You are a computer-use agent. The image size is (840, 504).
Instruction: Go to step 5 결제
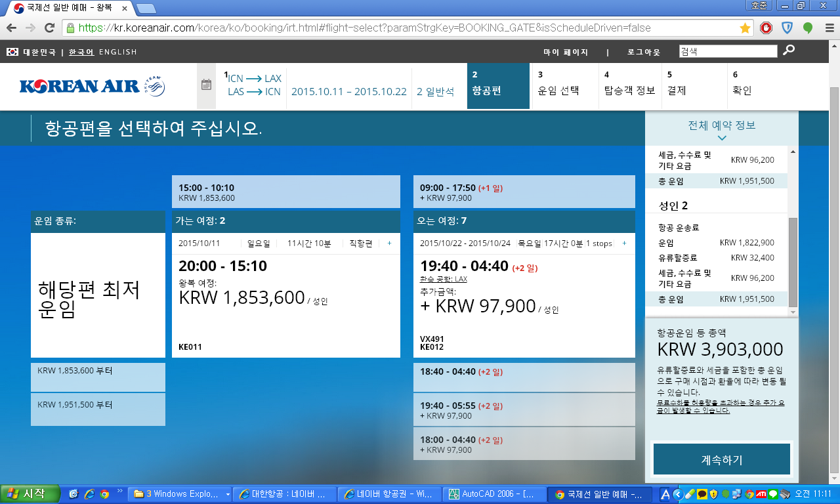coord(694,86)
